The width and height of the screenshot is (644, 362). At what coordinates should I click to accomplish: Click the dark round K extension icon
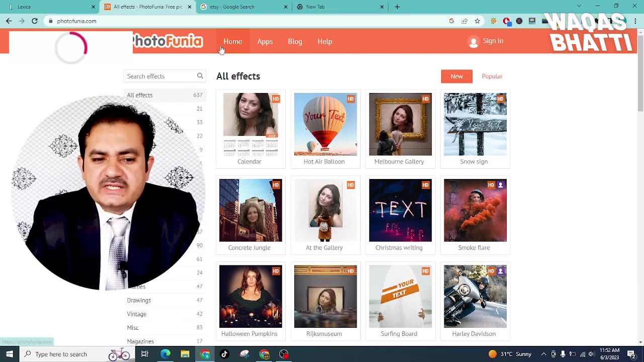point(519,21)
